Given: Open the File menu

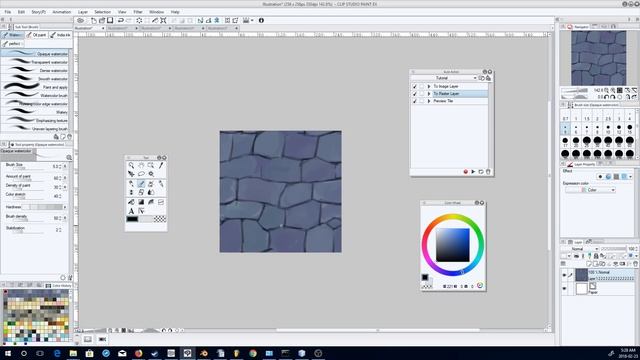Looking at the screenshot, I should pyautogui.click(x=8, y=12).
